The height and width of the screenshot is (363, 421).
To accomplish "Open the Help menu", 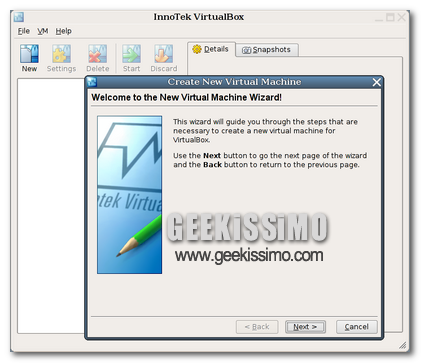I will coord(63,31).
